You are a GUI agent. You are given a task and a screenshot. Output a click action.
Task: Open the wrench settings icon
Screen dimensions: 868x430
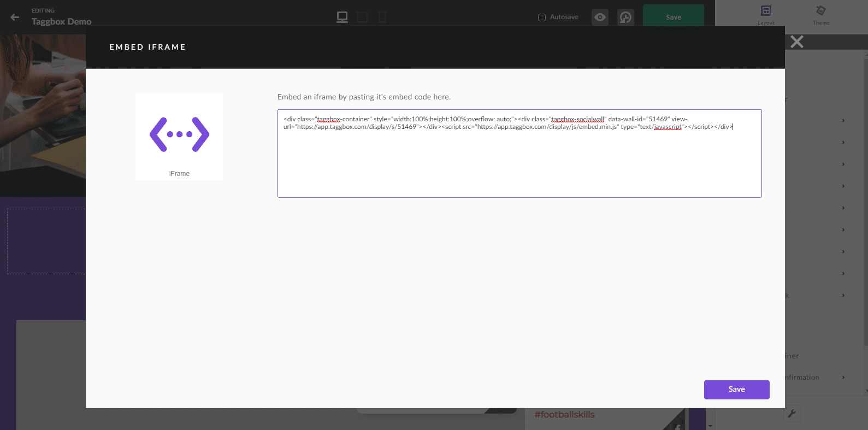tap(792, 414)
